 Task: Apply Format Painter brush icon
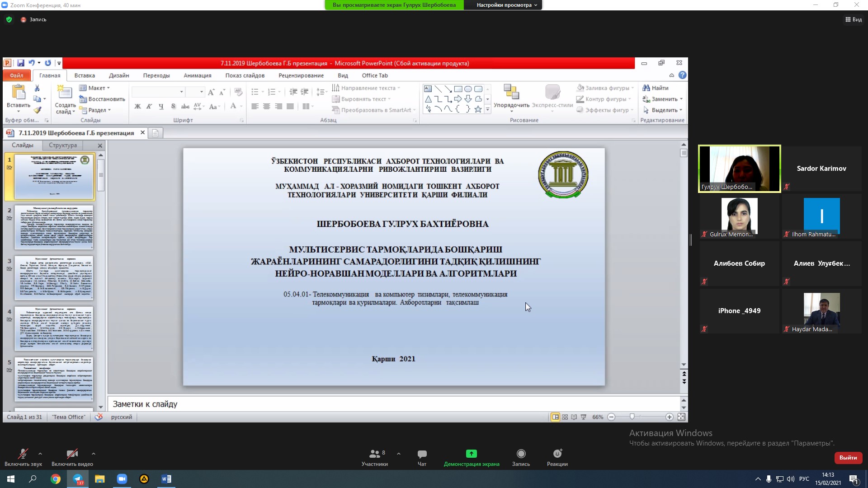(x=37, y=110)
